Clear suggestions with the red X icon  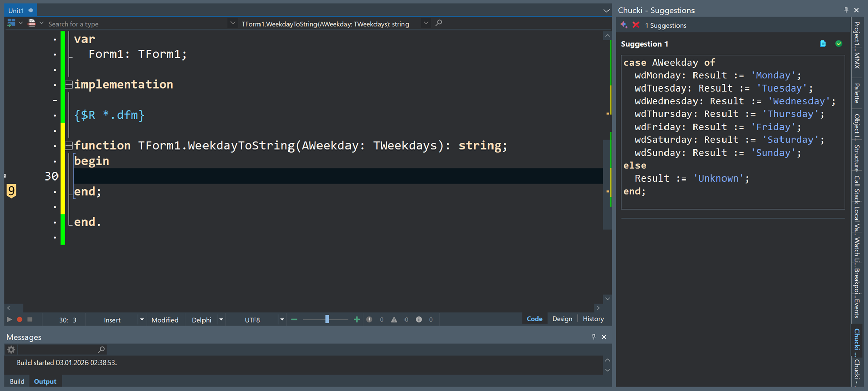[635, 25]
